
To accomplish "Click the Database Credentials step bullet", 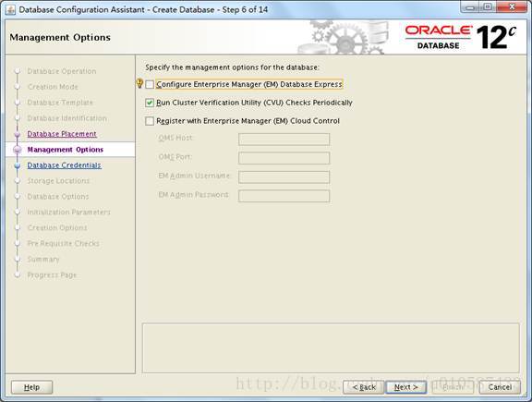I will (x=18, y=165).
